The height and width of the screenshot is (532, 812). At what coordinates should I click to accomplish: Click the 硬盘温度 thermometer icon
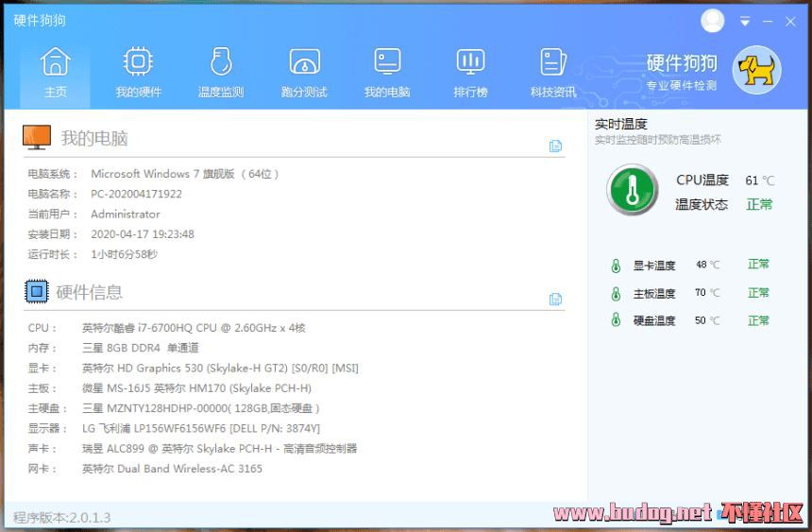click(616, 320)
